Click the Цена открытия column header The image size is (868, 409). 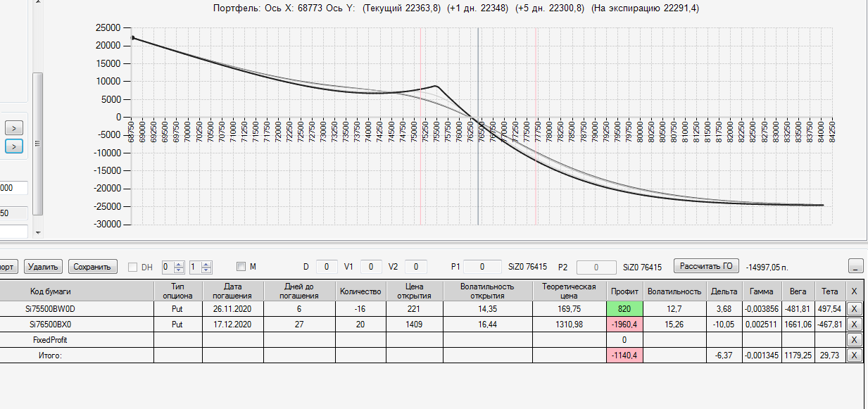[415, 291]
